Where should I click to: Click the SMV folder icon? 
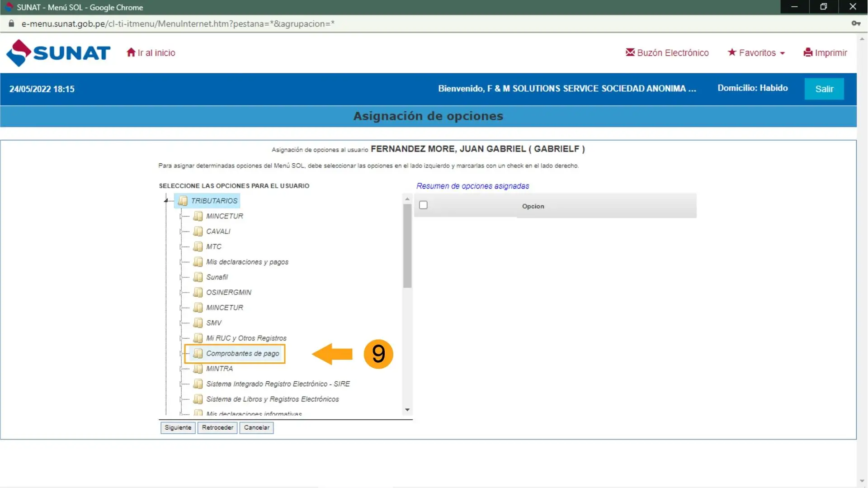[x=198, y=323]
